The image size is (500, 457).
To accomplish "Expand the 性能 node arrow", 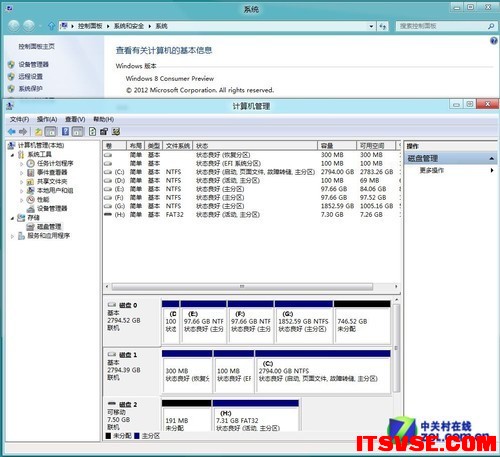I will (x=21, y=200).
